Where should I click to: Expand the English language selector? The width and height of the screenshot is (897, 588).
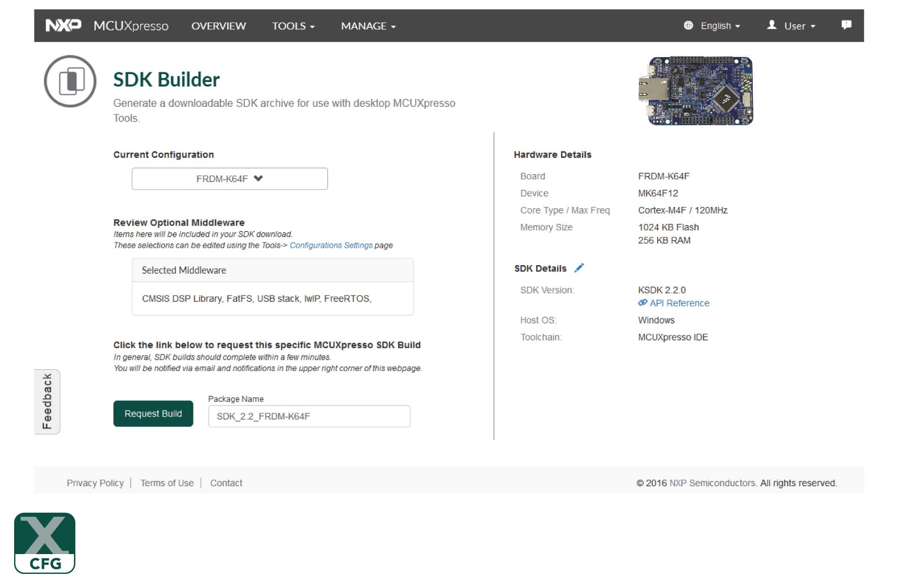pos(720,26)
